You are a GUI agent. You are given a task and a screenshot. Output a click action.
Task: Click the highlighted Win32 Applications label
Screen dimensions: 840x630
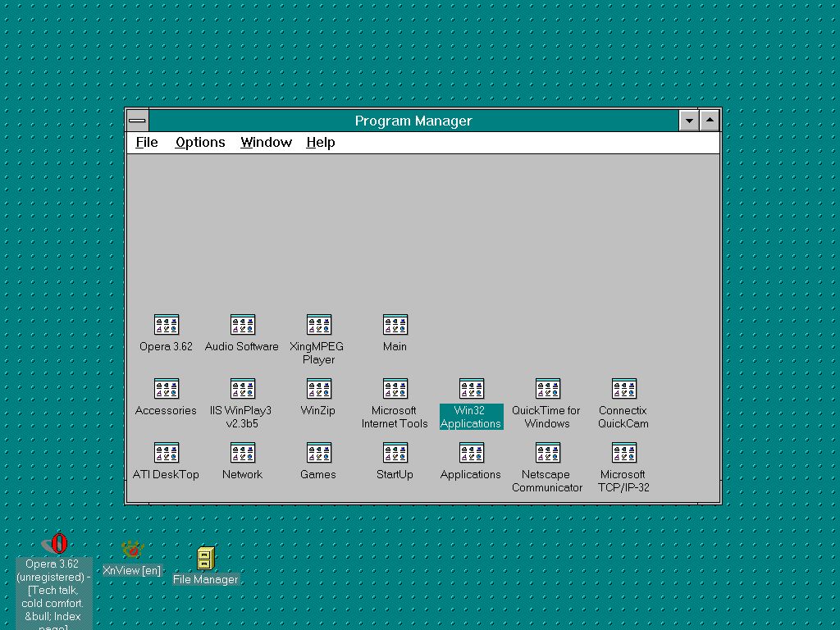coord(471,417)
